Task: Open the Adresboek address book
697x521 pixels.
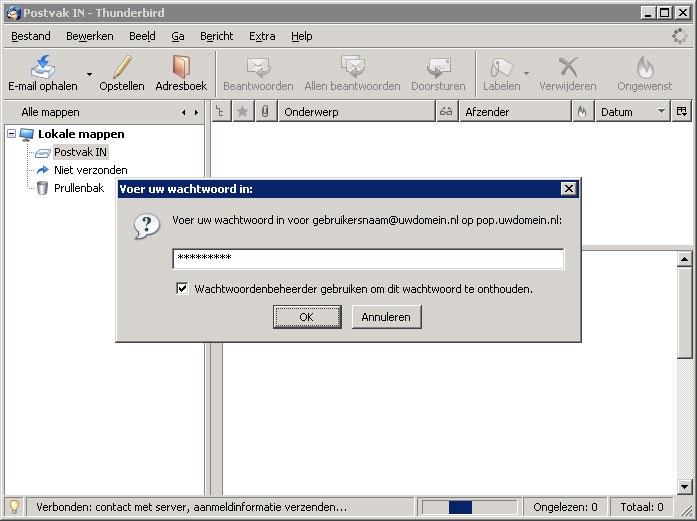Action: 181,73
